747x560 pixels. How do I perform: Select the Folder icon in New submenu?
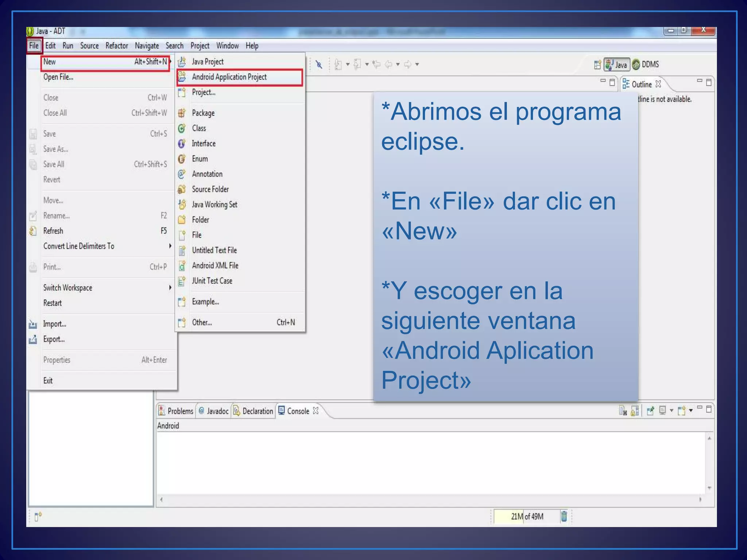click(182, 220)
